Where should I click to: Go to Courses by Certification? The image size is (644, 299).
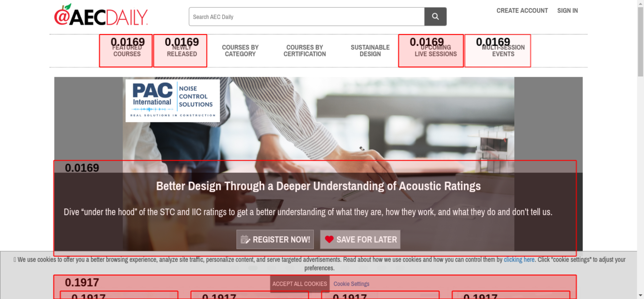tap(305, 51)
